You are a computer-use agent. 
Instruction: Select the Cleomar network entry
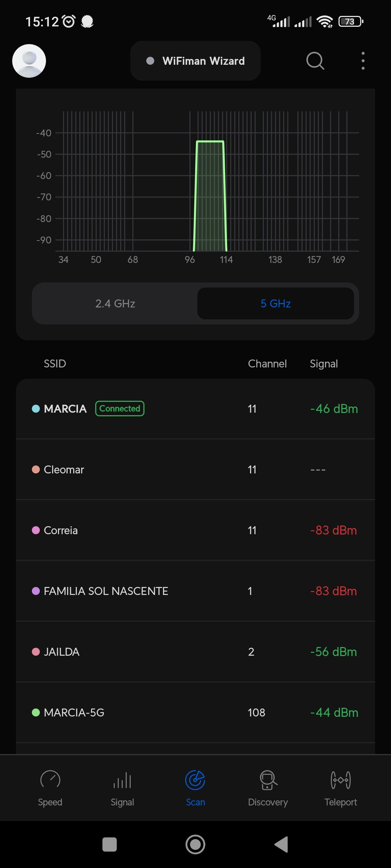click(195, 469)
